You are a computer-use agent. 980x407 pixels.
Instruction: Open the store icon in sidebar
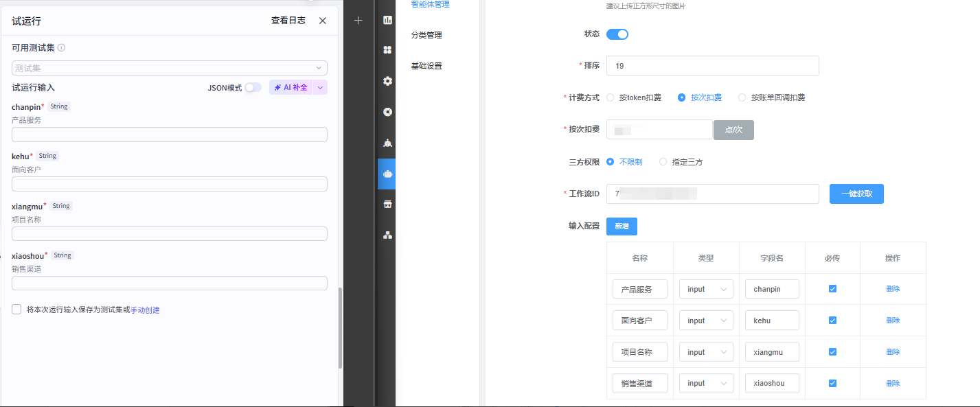tap(387, 205)
